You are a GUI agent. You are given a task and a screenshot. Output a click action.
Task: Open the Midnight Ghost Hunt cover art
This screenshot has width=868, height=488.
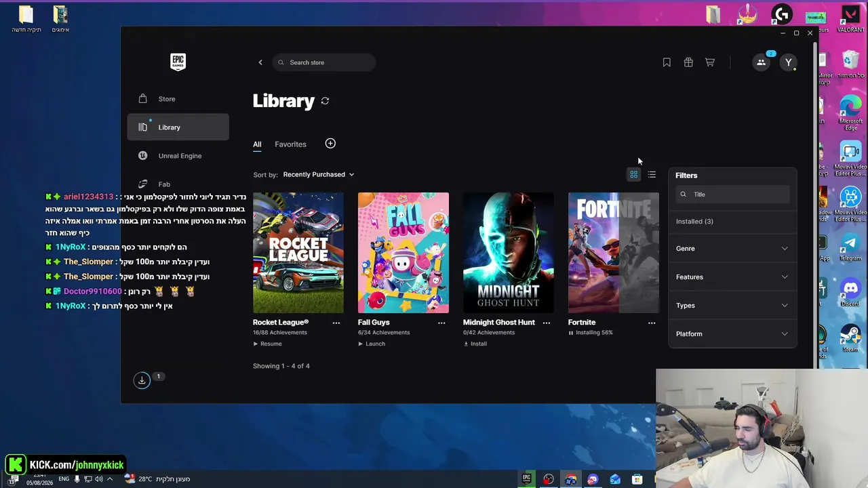click(509, 253)
